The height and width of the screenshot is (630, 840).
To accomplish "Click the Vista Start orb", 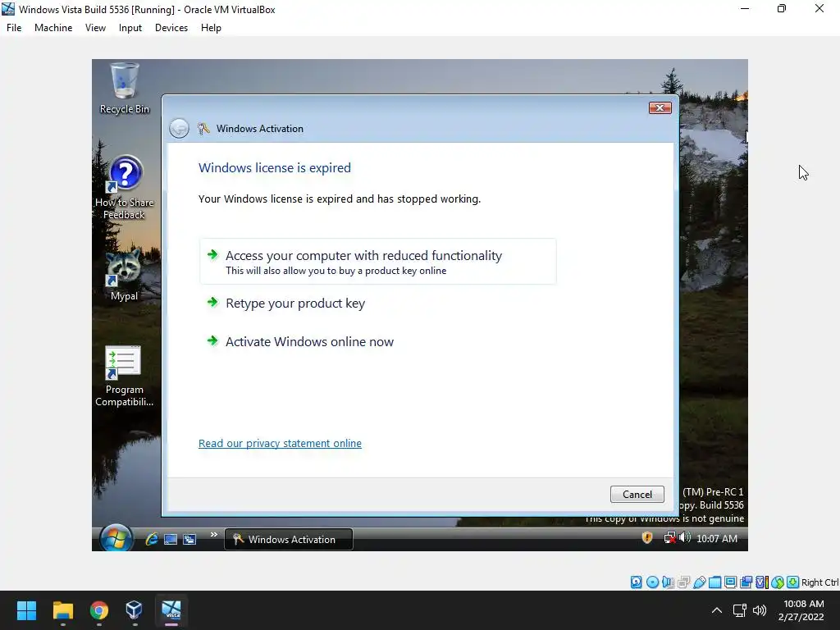I will (116, 538).
